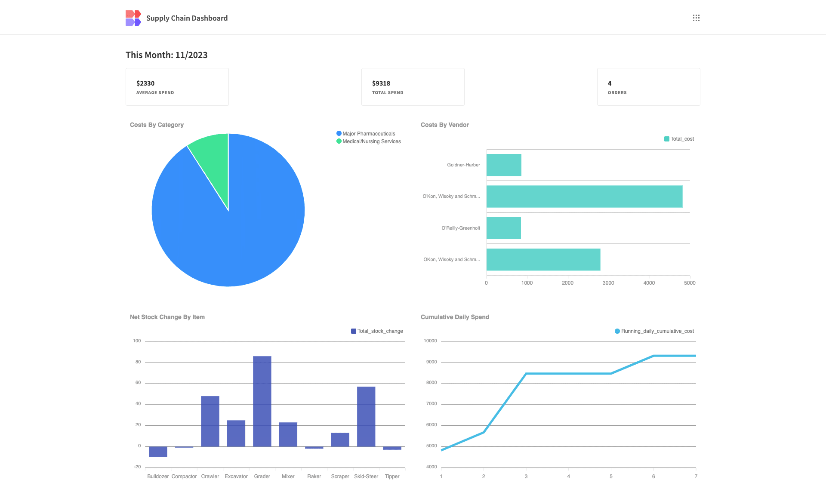826x504 pixels.
Task: Click the Supply Chain Dashboard title
Action: point(187,18)
